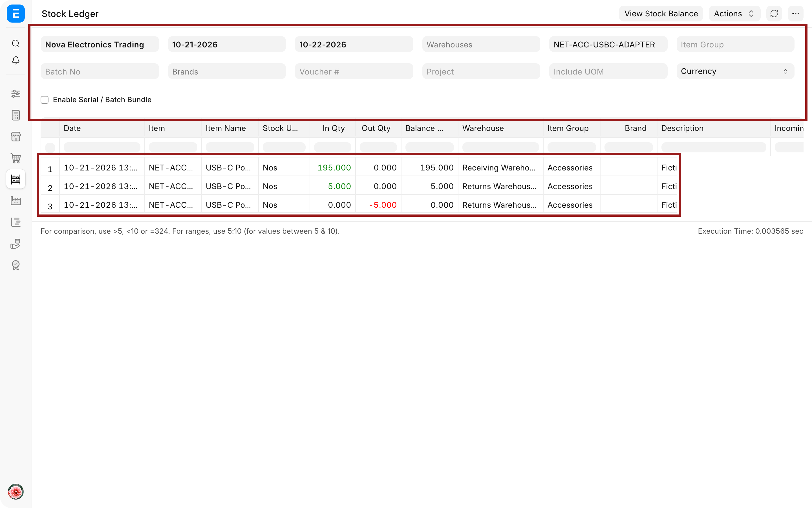Screen dimensions: 812x508
Task: Open the projects chart sidebar icon
Action: click(16, 222)
